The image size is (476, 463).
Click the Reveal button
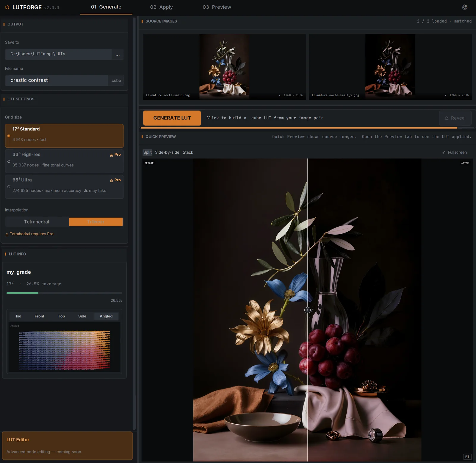pos(455,118)
